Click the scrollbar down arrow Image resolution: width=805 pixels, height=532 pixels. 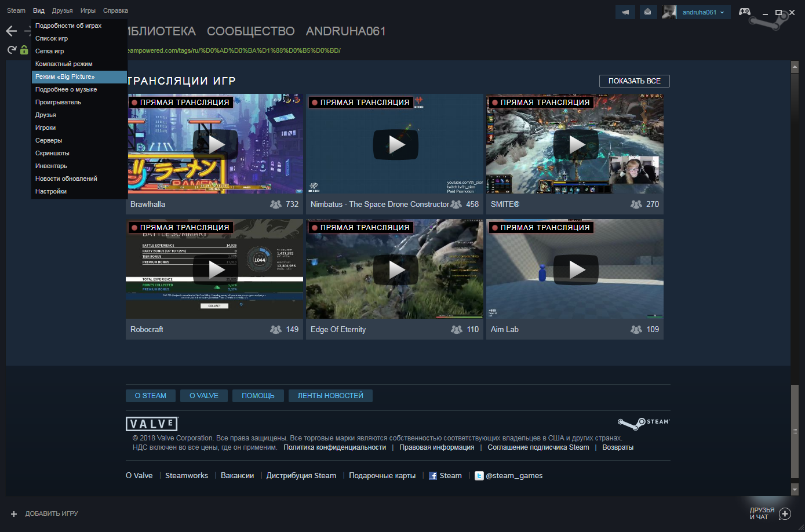coord(795,490)
